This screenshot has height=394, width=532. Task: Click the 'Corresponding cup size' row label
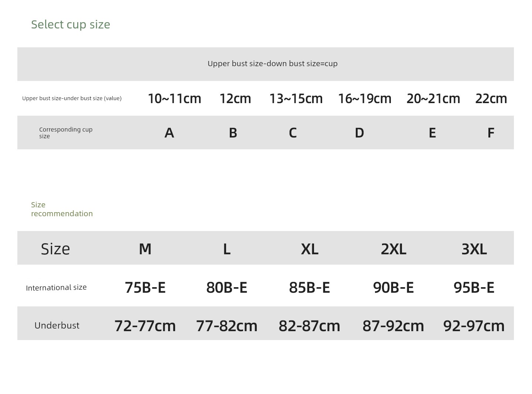pos(66,133)
